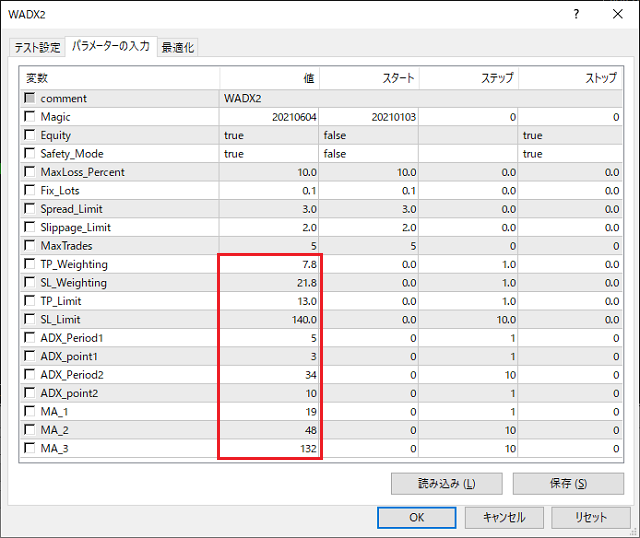
Task: Select the TP_Weighting value 7.8
Action: [269, 264]
